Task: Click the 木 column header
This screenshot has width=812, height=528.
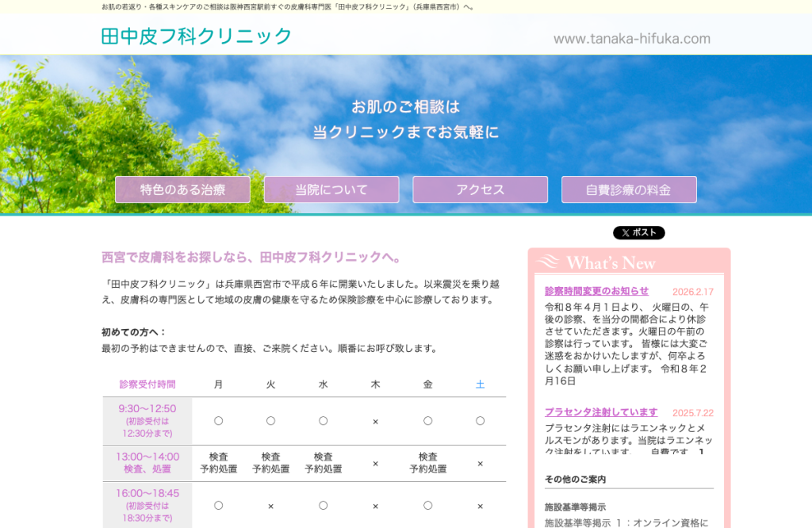Action: pyautogui.click(x=375, y=384)
